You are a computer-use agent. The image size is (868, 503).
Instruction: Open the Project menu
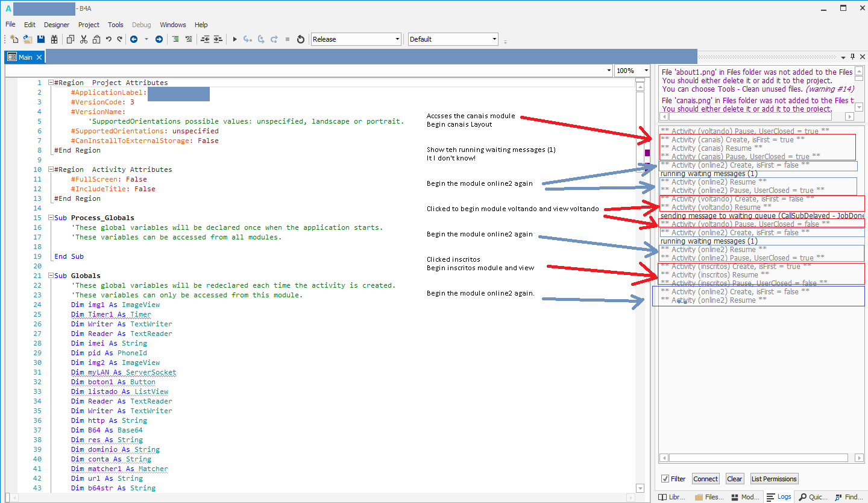click(89, 25)
